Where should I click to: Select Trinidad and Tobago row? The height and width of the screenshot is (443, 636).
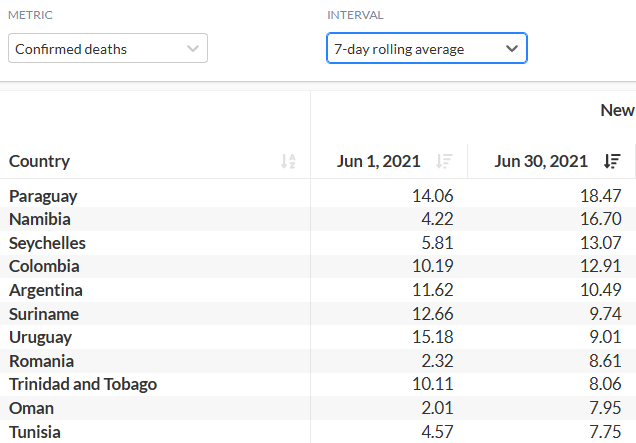point(83,384)
